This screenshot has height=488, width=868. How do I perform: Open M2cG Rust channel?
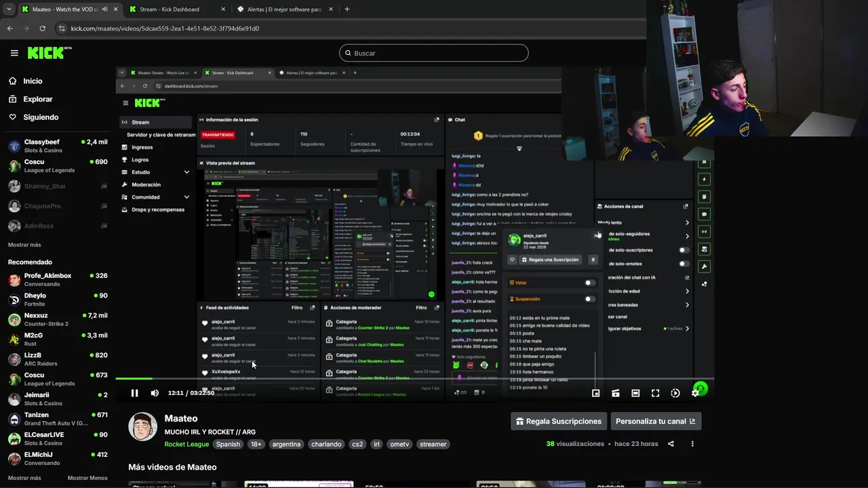(x=58, y=339)
